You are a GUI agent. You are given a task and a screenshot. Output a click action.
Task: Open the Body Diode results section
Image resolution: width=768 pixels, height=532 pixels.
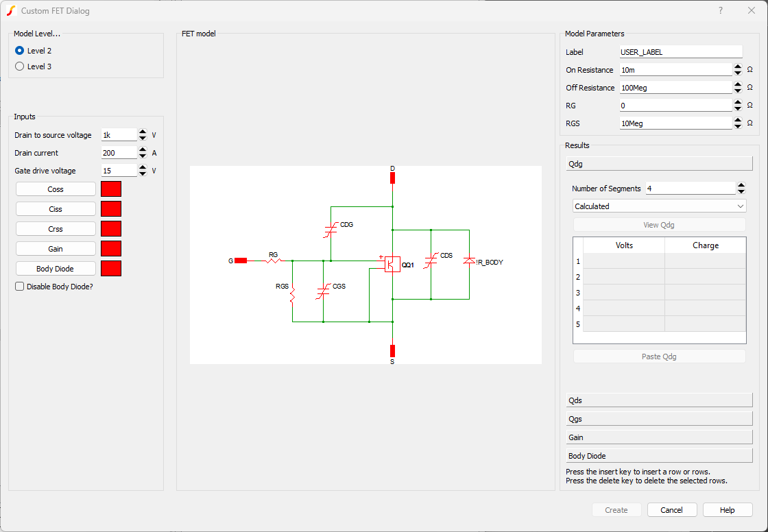click(659, 456)
